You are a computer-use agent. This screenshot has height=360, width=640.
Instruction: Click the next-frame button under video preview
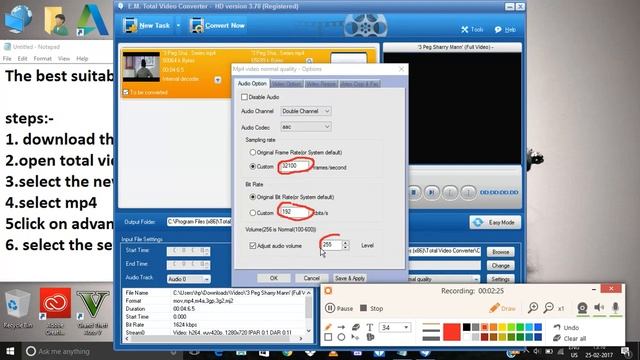pyautogui.click(x=431, y=192)
